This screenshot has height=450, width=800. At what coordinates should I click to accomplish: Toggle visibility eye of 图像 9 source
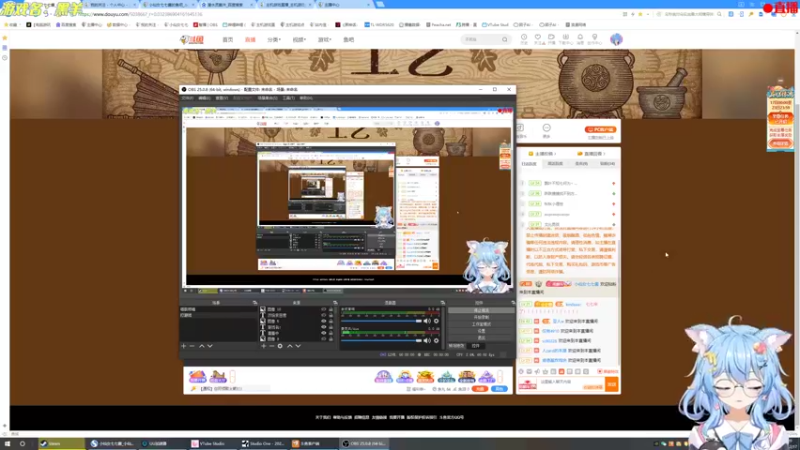323,321
